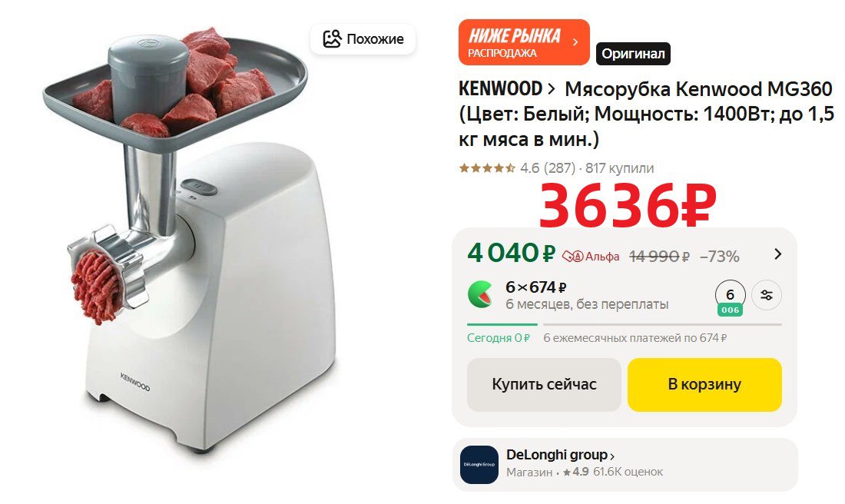Open the KENWOOD brand link
Screen dimensions: 845x504
500,89
